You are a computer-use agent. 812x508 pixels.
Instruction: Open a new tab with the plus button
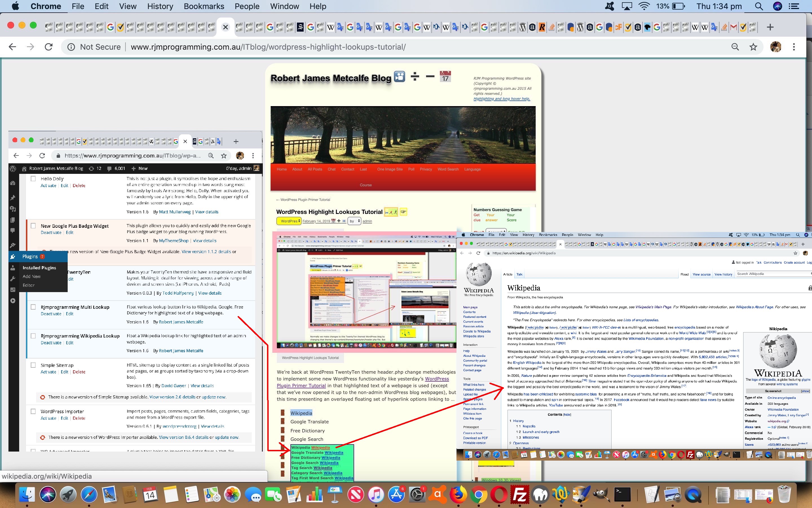tap(770, 27)
